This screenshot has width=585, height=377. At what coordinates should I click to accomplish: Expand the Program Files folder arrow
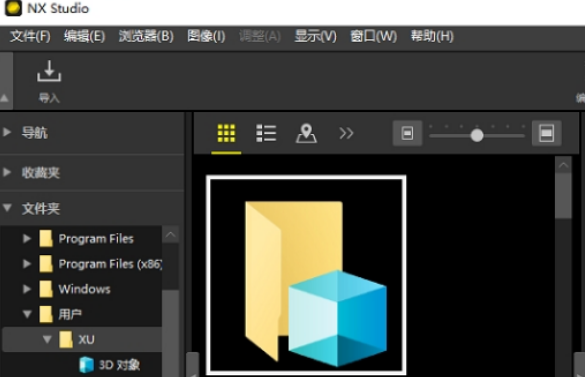[x=27, y=239]
